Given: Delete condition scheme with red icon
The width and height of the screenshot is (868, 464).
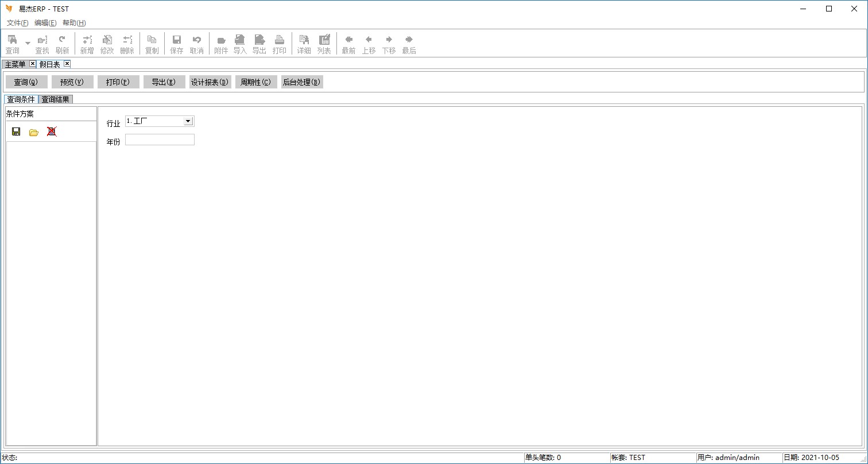Looking at the screenshot, I should click(x=52, y=132).
